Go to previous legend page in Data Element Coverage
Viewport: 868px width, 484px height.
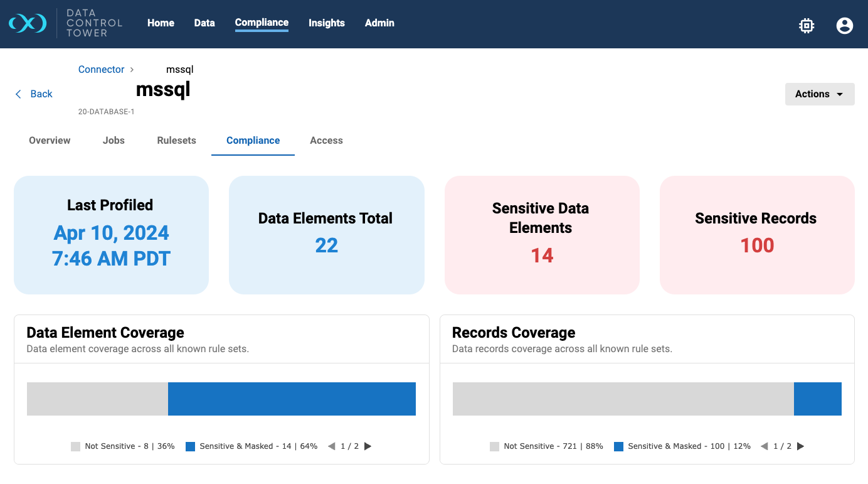[x=331, y=446]
